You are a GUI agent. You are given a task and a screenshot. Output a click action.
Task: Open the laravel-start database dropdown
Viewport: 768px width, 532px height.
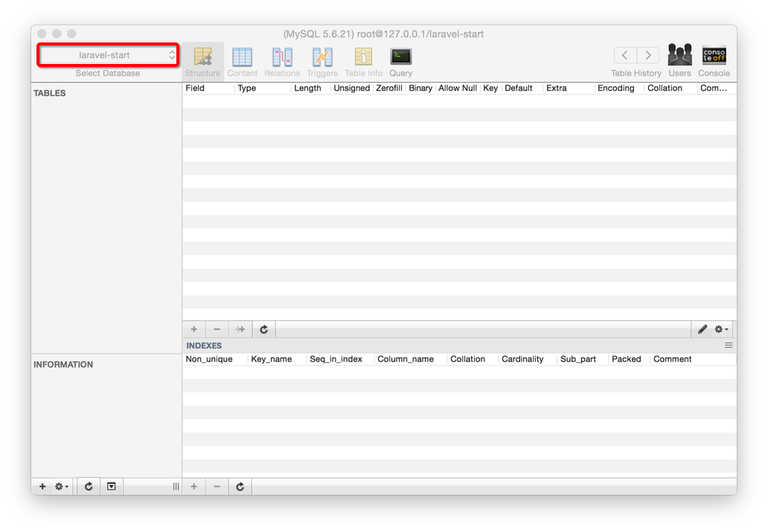pyautogui.click(x=108, y=55)
